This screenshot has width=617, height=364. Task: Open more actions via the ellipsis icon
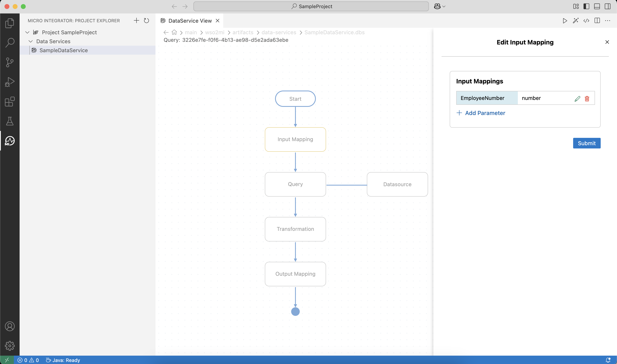608,21
